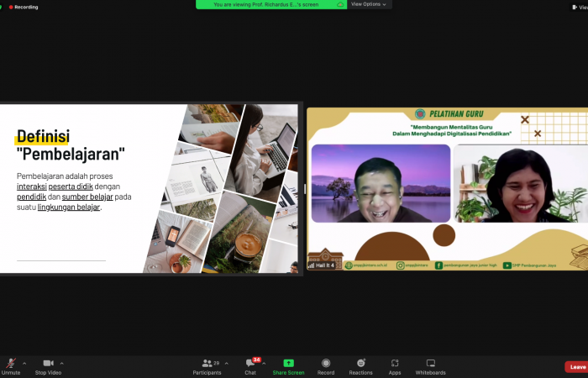Viewport: 588px width, 378px height.
Task: Open audio options arrow beside Unmute
Action: [24, 363]
